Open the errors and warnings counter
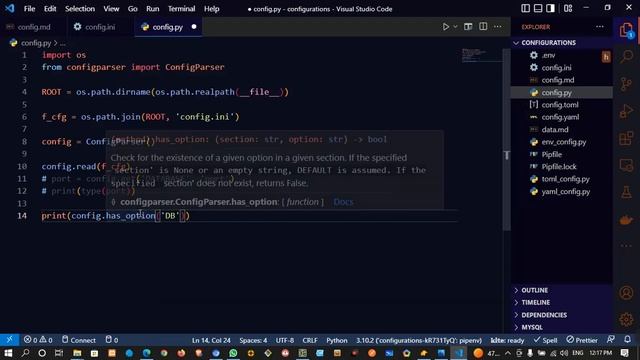Viewport: 640px width, 360px height. [x=38, y=340]
